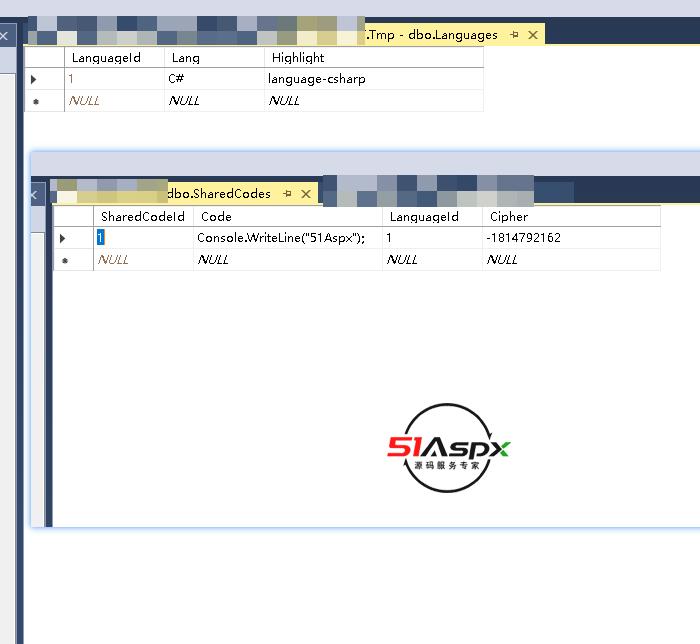
Task: Select LanguageId cell value 1 in SharedCodes
Action: tap(432, 238)
